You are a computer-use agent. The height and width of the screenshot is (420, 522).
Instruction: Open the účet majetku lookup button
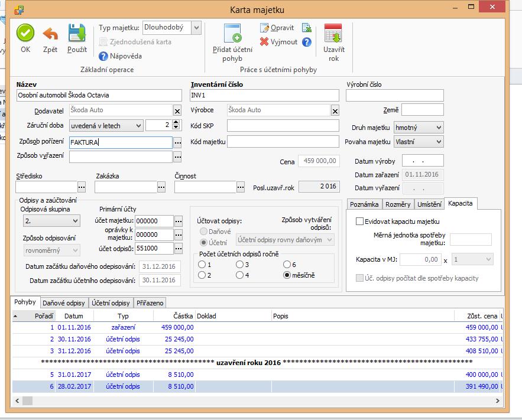(x=179, y=221)
